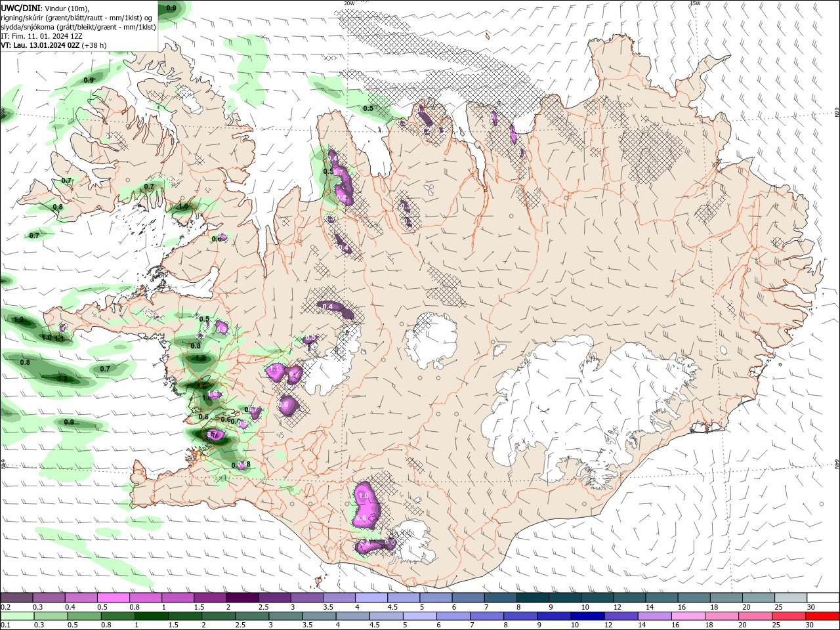Click the medium green 0.5 rain legend swatch

(85, 616)
